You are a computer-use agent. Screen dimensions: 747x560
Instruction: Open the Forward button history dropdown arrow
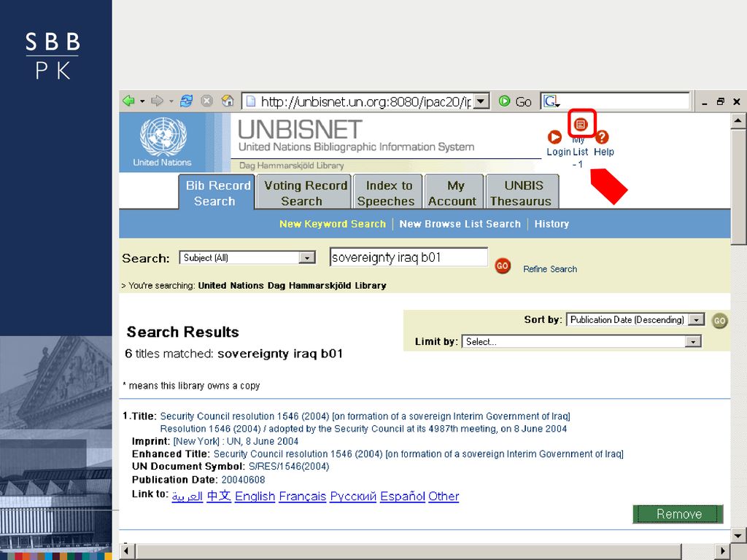[x=171, y=101]
